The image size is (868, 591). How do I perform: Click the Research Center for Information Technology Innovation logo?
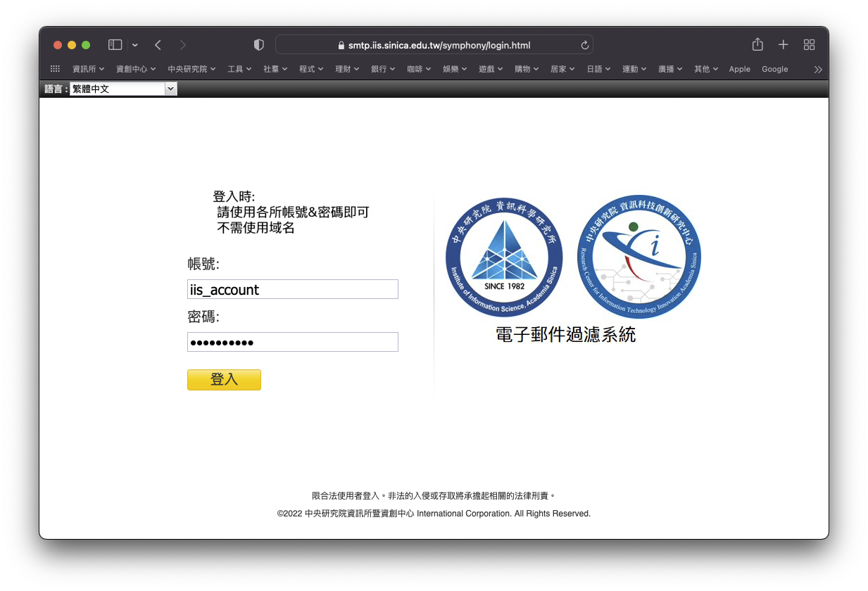[639, 257]
